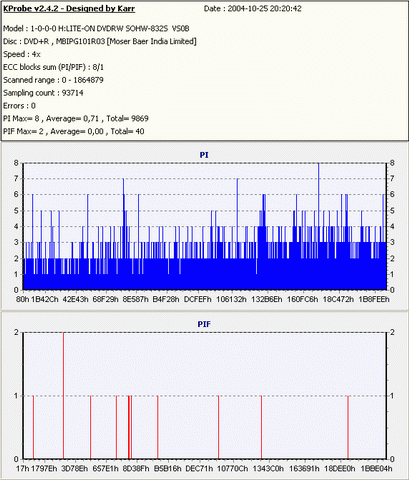Click the PI Max= 8 statistics line

(x=76, y=119)
